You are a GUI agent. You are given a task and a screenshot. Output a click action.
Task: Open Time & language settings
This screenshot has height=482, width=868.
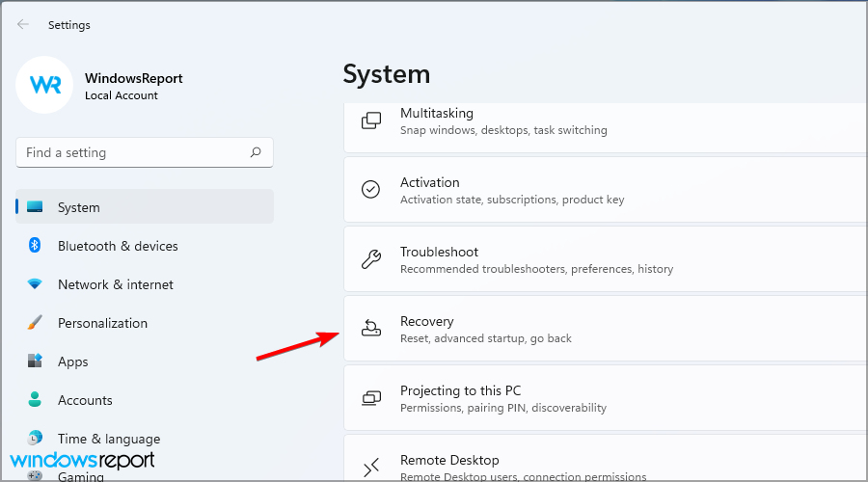pyautogui.click(x=108, y=439)
